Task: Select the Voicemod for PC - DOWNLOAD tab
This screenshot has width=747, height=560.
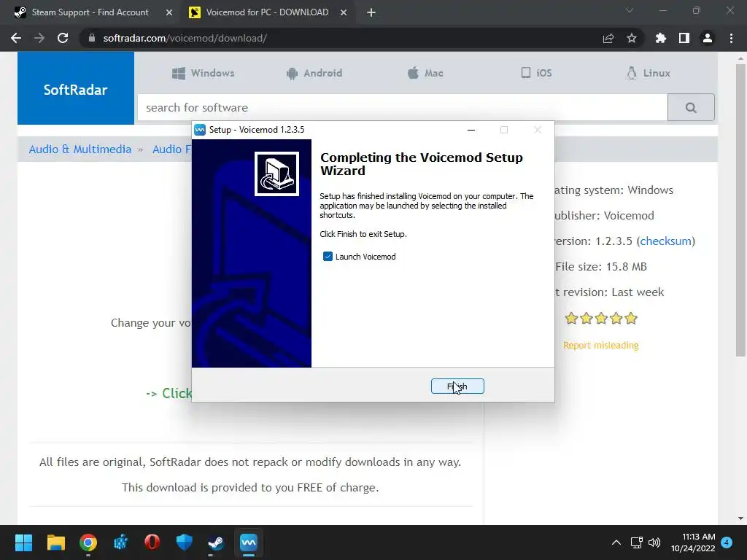Action: (x=267, y=12)
